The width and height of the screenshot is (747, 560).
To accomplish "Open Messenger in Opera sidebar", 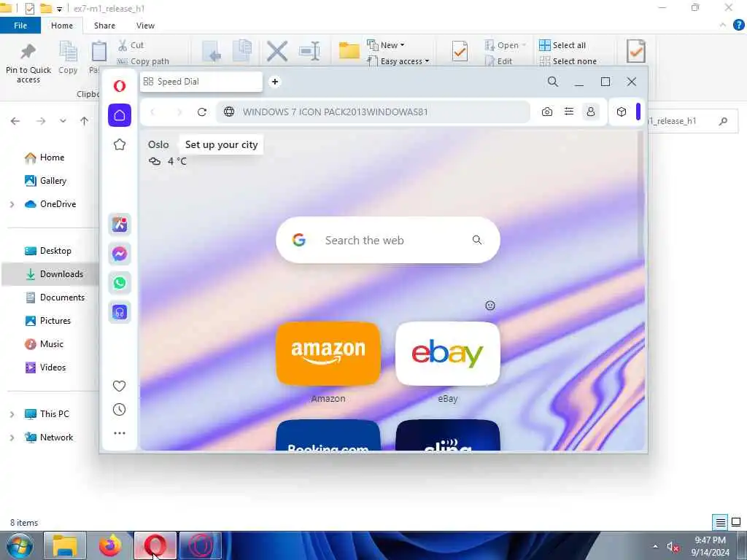I will (120, 253).
